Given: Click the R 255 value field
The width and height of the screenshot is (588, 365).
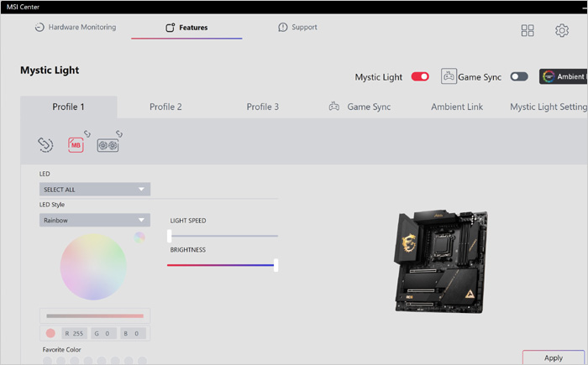Looking at the screenshot, I should [x=74, y=333].
